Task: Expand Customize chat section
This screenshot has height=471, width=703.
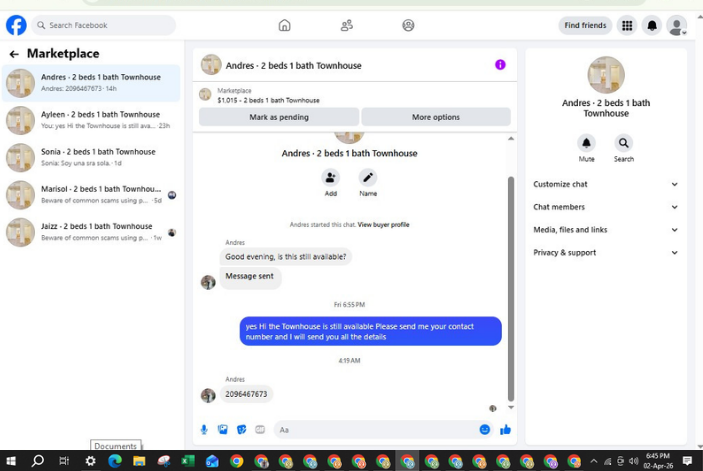Action: point(606,184)
